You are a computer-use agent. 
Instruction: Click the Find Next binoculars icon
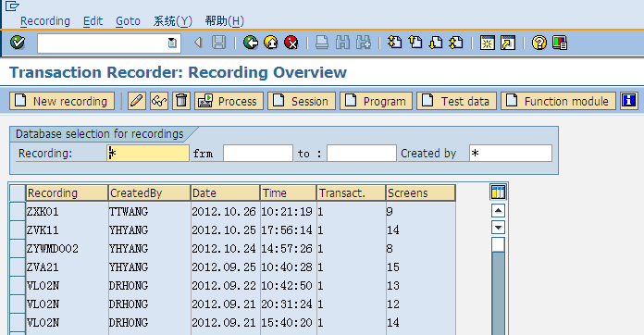click(364, 43)
